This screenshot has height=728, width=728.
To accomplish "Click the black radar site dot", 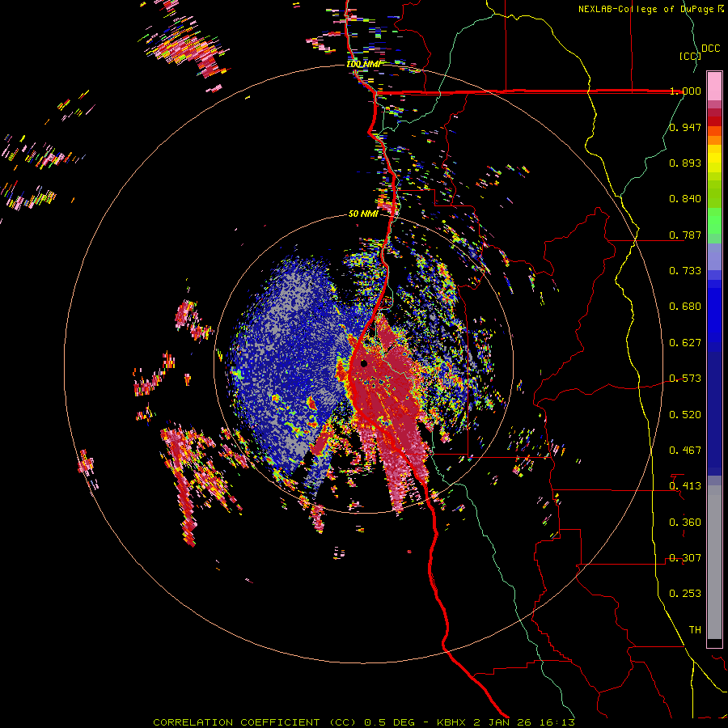I will tap(364, 363).
